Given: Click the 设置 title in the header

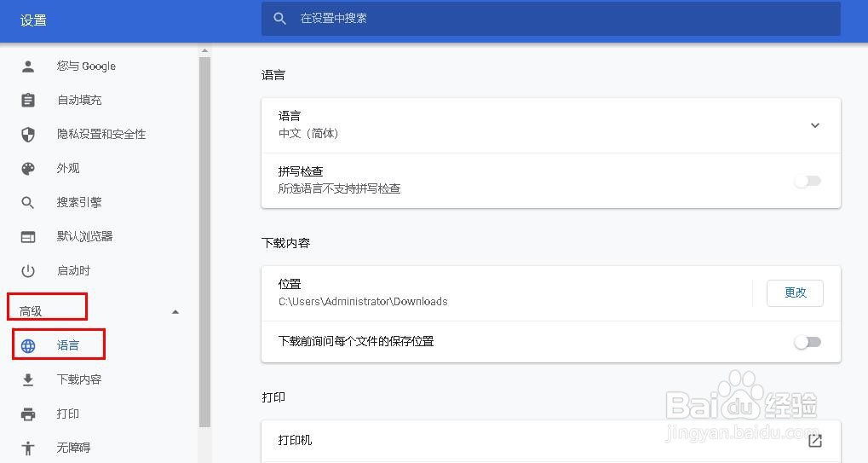Looking at the screenshot, I should (33, 20).
